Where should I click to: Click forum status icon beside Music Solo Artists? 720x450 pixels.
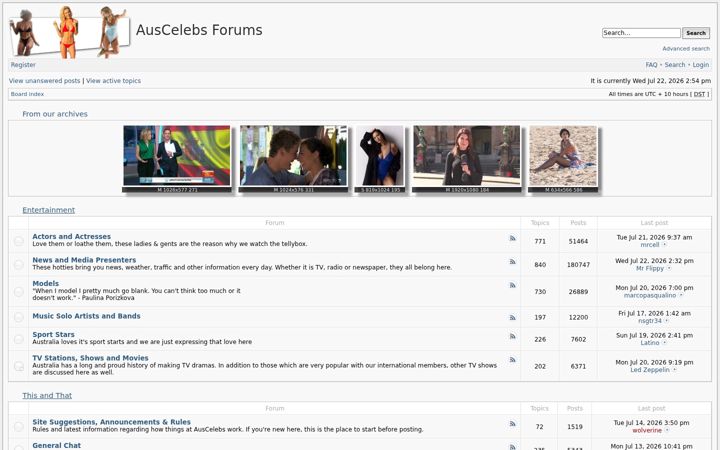pos(18,317)
